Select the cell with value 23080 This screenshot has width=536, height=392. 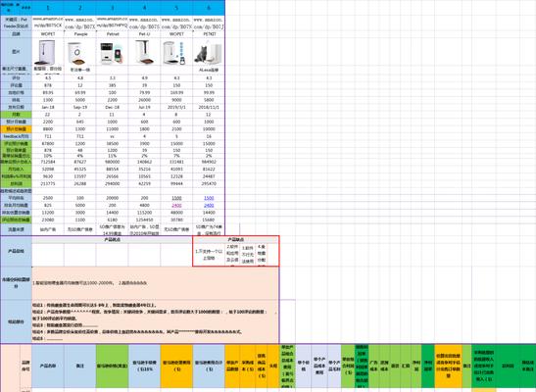point(47,220)
